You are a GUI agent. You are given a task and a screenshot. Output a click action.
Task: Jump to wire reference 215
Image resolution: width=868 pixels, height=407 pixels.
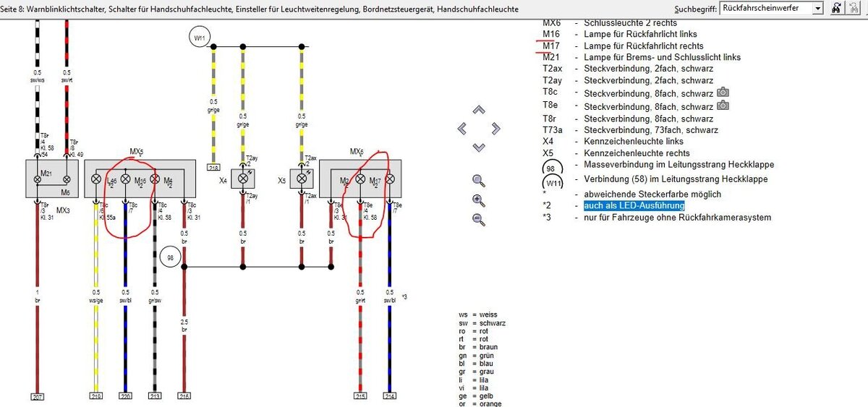coord(360,397)
